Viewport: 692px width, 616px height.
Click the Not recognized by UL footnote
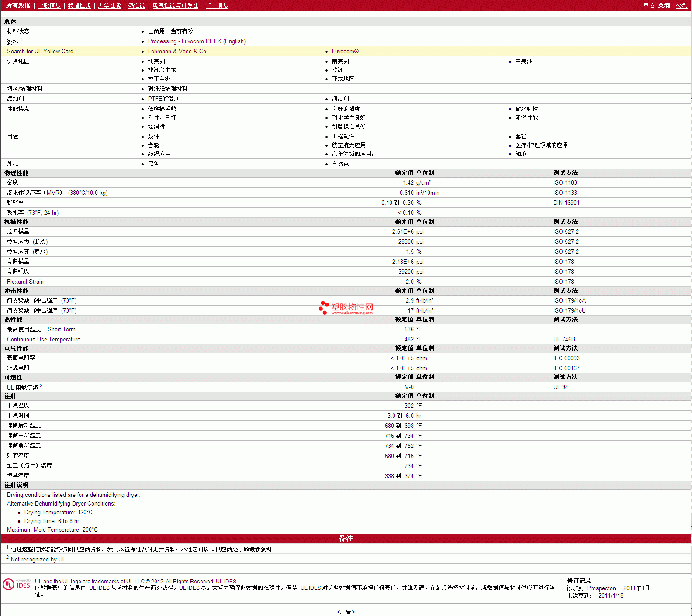[x=38, y=559]
